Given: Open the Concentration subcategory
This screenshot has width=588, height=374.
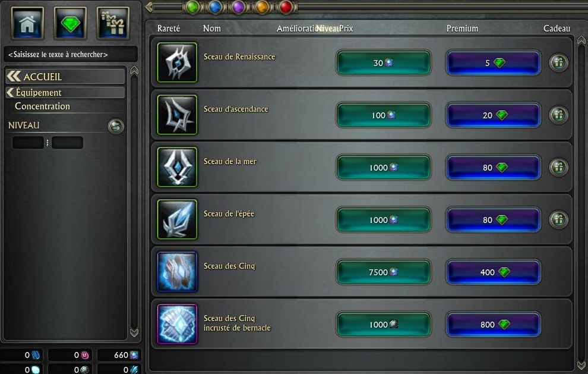Looking at the screenshot, I should [42, 106].
